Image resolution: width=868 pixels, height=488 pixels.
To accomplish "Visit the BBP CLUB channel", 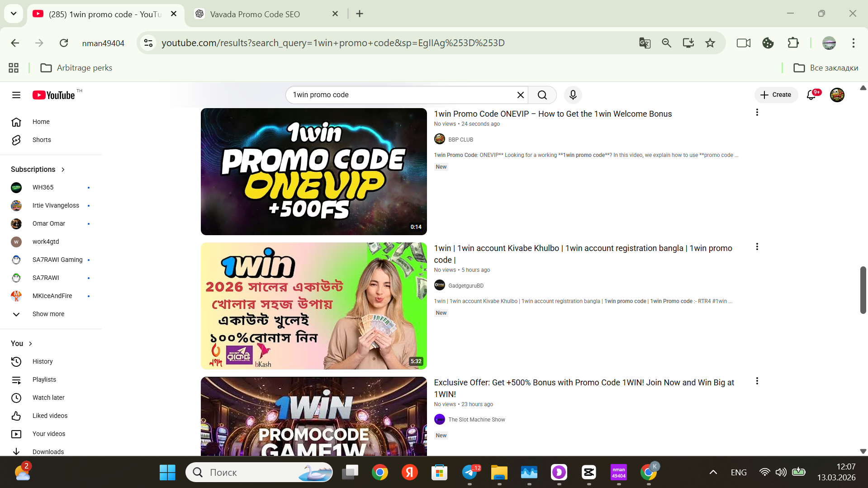I will pos(460,140).
